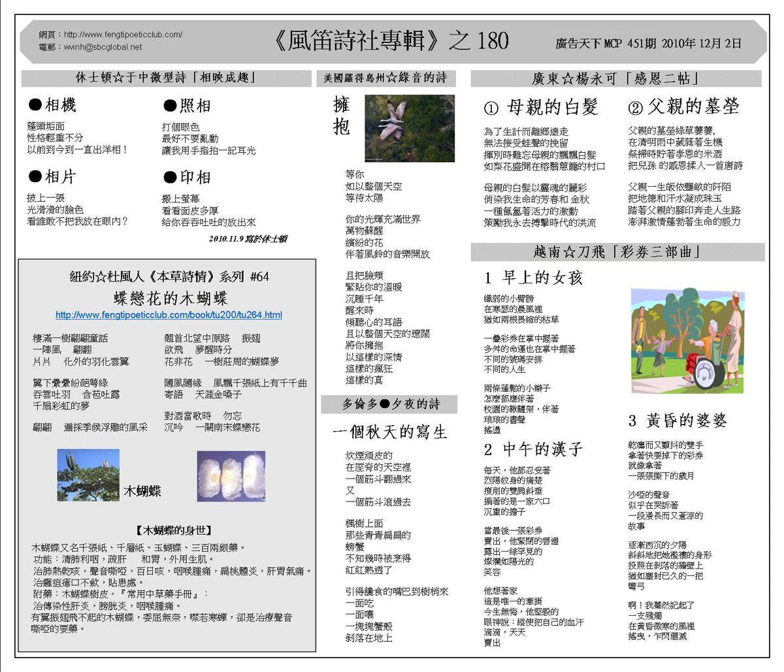Click the poem title 3 黃昏的婆婆

point(678,421)
